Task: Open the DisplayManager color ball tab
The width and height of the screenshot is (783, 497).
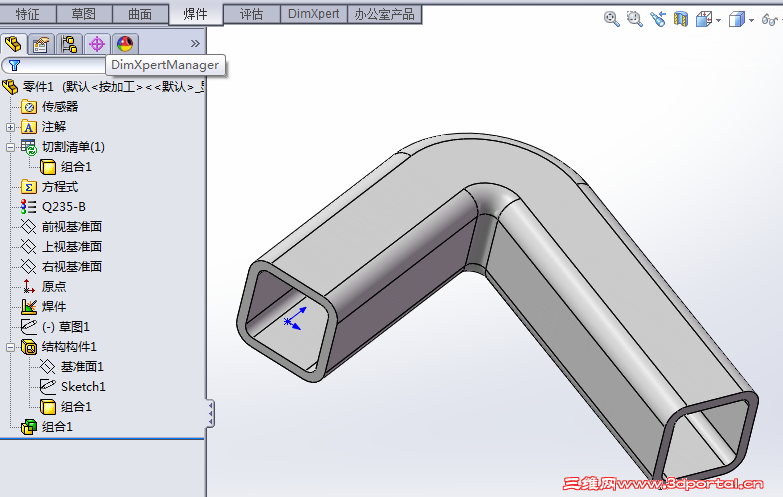Action: (125, 44)
